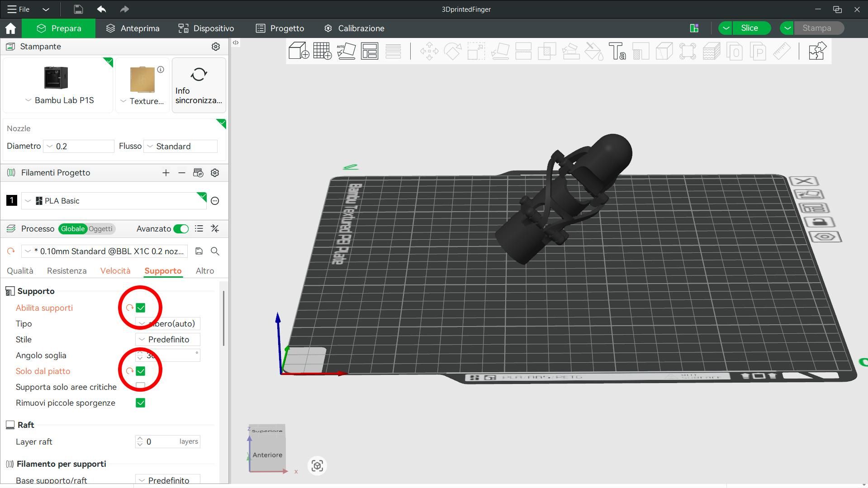The image size is (868, 488).
Task: Open the File menu
Action: (19, 9)
